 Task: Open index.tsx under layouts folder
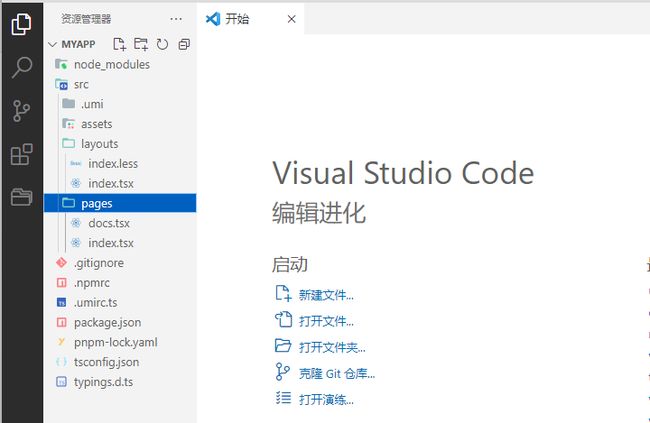pos(120,184)
